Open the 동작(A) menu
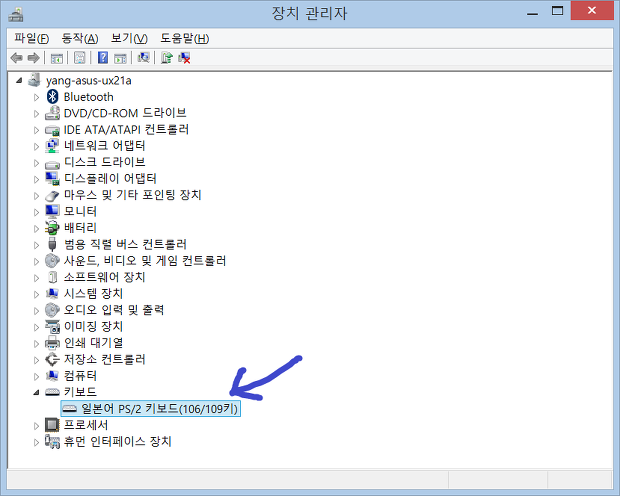The image size is (620, 496). point(79,38)
